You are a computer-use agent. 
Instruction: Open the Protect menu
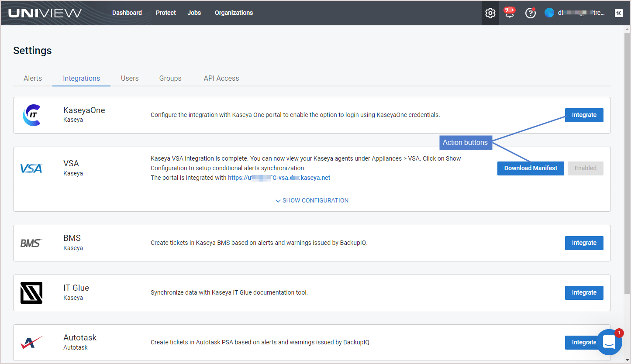[x=166, y=13]
